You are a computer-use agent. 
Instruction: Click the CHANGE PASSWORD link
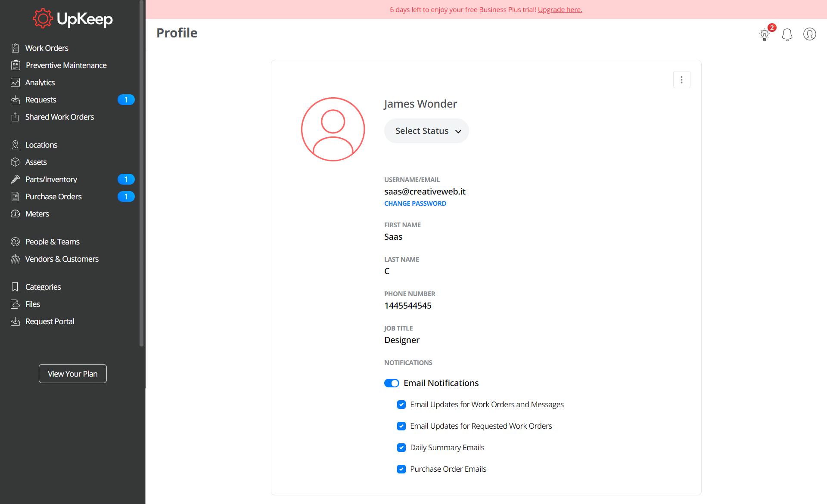coord(415,203)
